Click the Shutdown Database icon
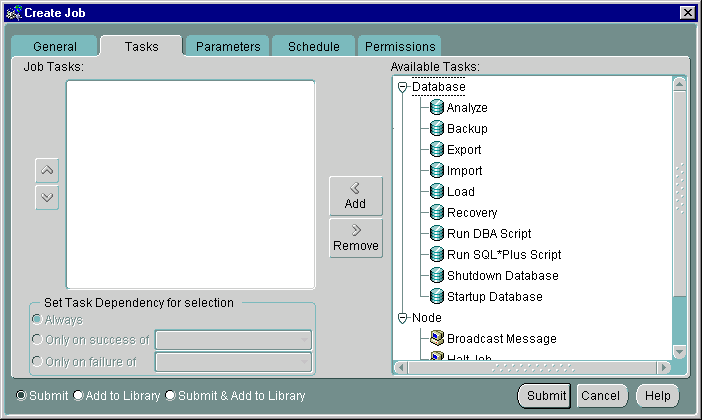 click(x=437, y=275)
